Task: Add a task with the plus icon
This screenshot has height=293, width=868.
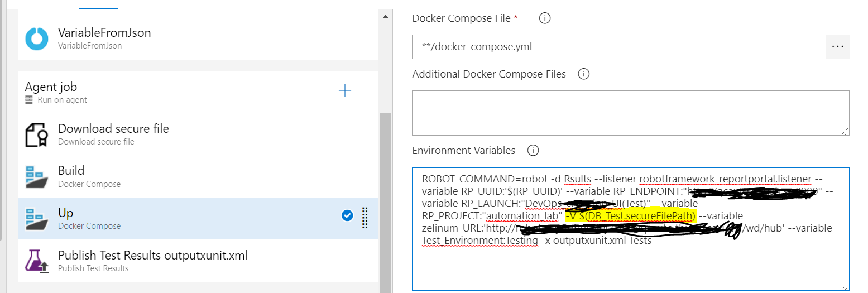Action: (345, 90)
